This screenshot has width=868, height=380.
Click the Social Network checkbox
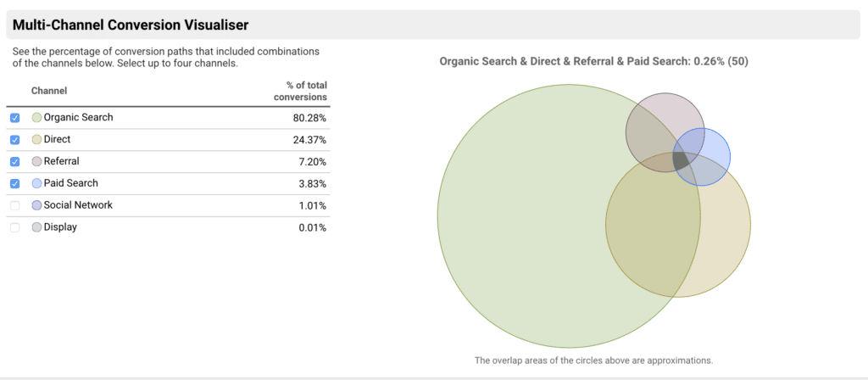tap(14, 206)
